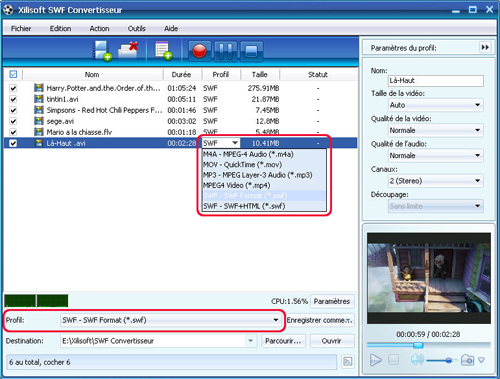500x379 pixels.
Task: Sort by the Nom column header
Action: [x=92, y=74]
